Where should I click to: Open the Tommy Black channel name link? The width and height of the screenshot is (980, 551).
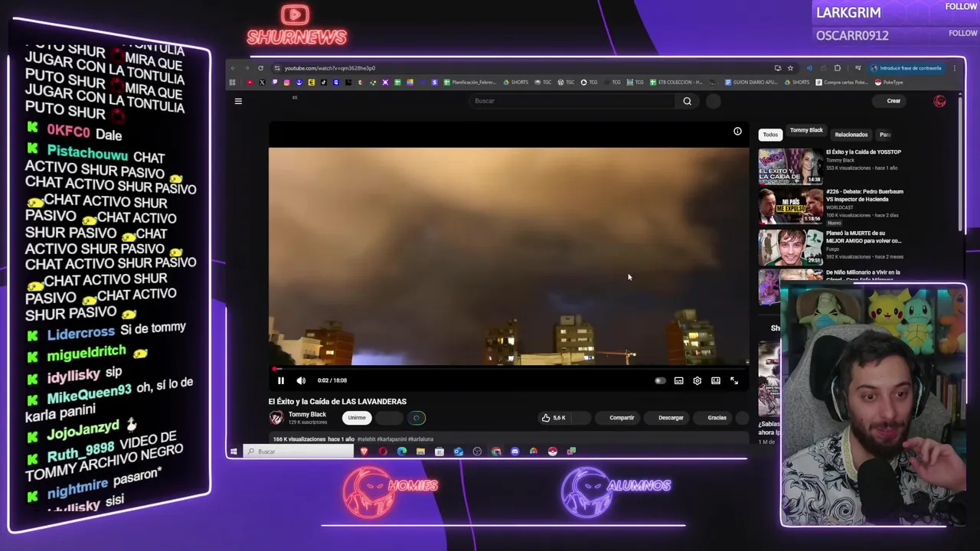307,415
